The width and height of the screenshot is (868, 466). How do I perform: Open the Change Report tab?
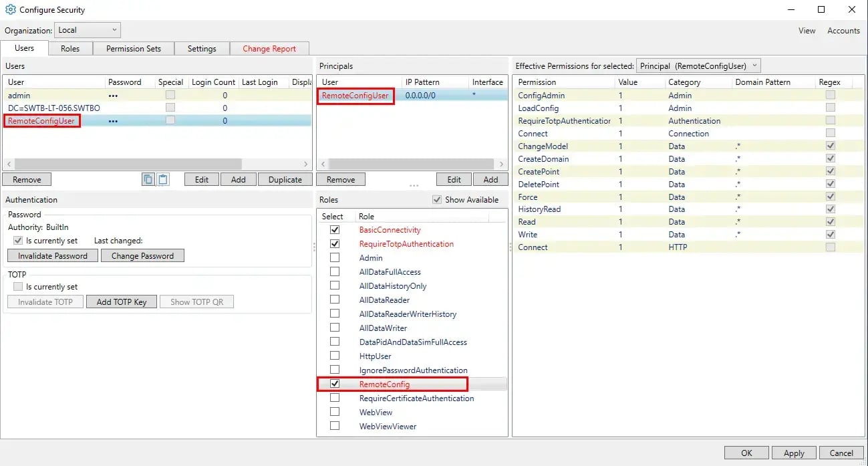click(269, 48)
